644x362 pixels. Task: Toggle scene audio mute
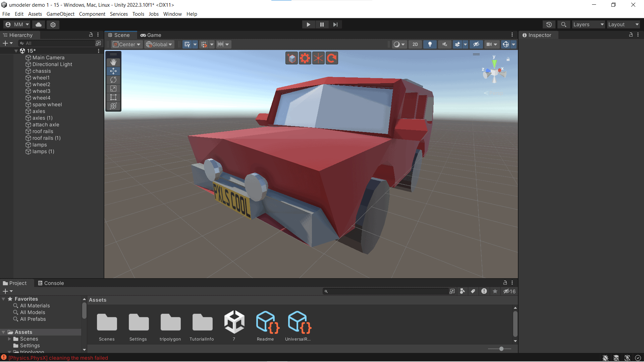click(x=445, y=44)
